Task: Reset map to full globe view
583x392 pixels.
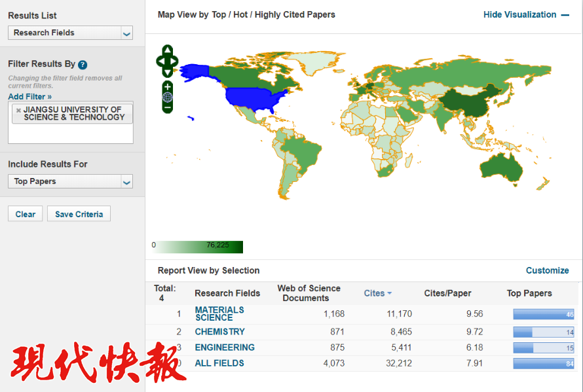Action: click(x=168, y=97)
